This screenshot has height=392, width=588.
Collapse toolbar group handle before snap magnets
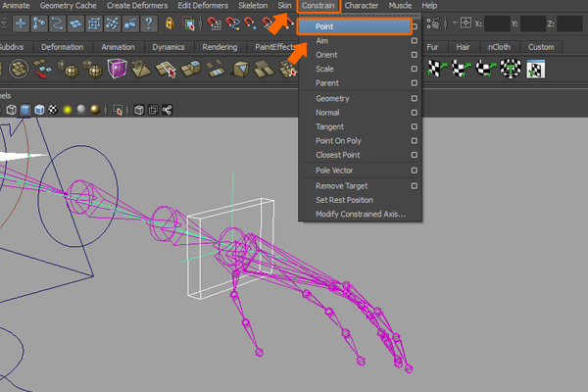pos(201,24)
